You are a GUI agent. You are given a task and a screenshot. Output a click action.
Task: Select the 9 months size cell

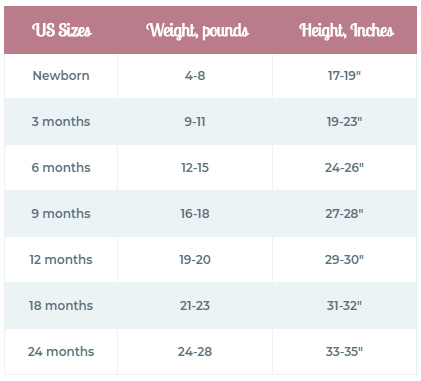[61, 214]
